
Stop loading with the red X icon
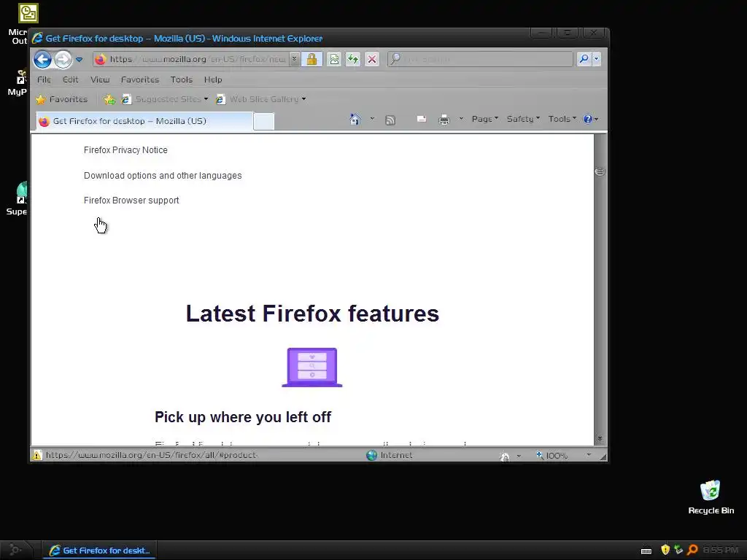coord(372,59)
